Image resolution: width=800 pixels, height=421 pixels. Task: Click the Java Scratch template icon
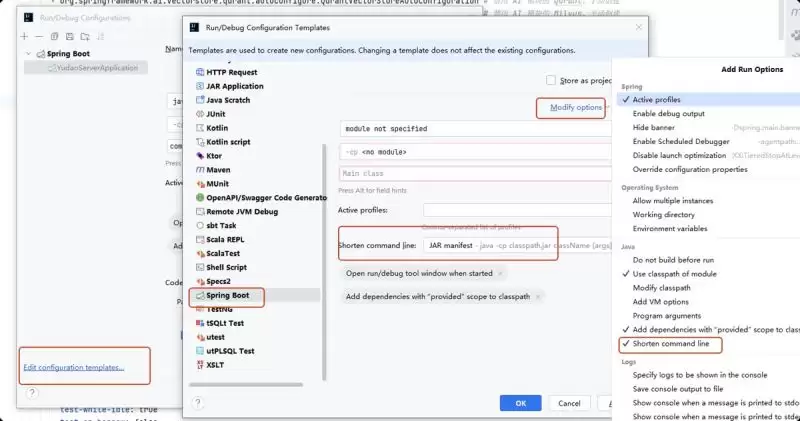tap(200, 100)
